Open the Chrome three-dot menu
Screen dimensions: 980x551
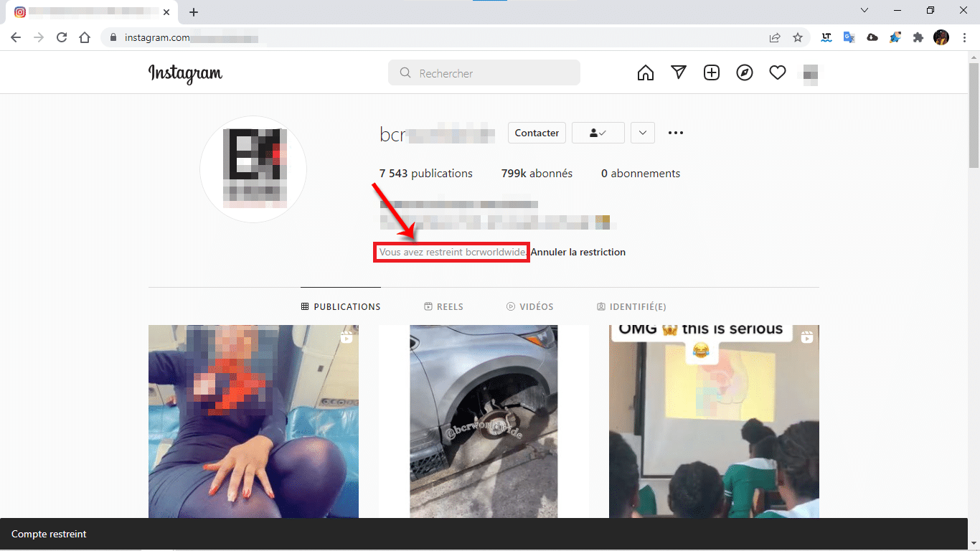(x=965, y=37)
